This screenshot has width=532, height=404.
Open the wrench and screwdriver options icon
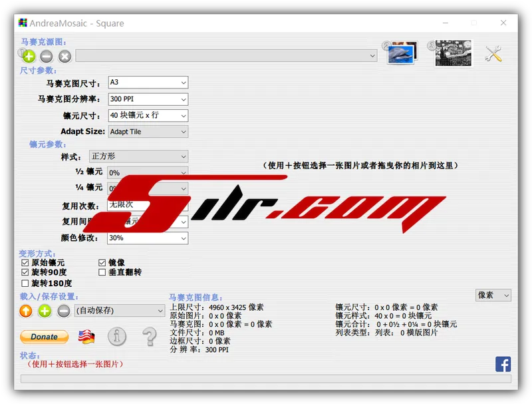click(x=493, y=54)
